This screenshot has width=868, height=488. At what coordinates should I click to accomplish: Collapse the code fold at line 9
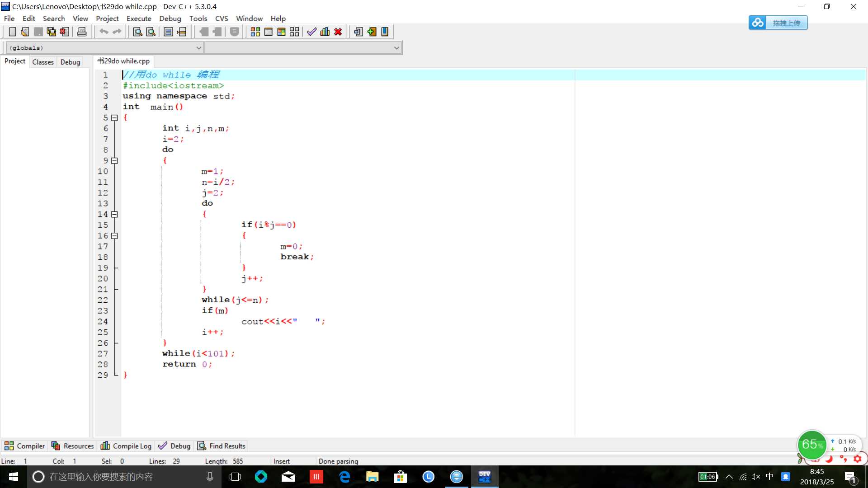click(x=114, y=160)
